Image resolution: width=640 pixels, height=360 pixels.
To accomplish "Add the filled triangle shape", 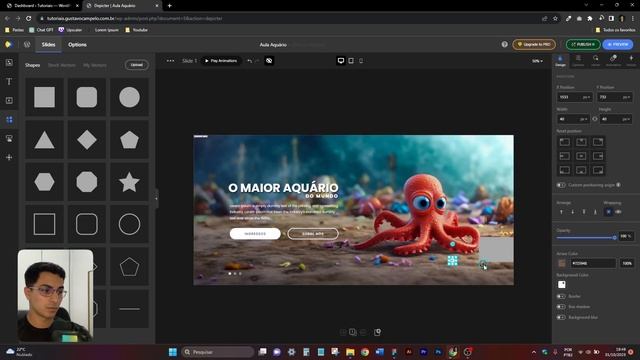I will point(44,140).
